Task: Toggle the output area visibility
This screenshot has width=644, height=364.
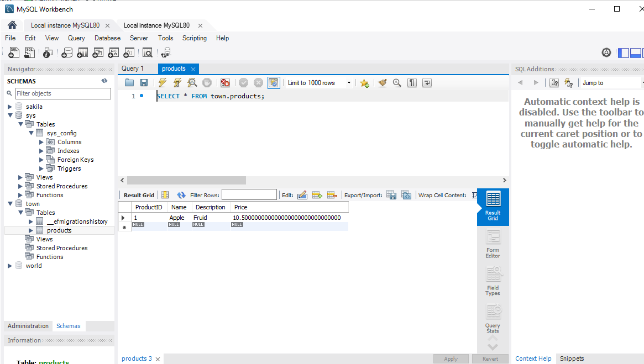Action: [x=636, y=52]
